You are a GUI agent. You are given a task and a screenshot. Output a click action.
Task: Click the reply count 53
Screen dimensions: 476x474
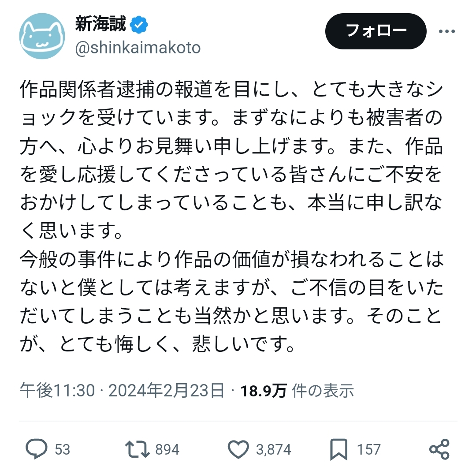(63, 449)
